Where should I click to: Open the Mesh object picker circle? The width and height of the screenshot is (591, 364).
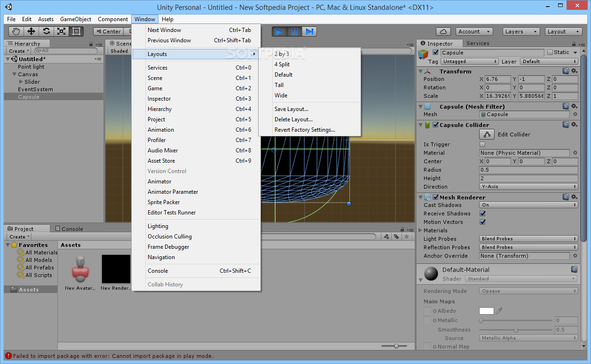pos(575,114)
